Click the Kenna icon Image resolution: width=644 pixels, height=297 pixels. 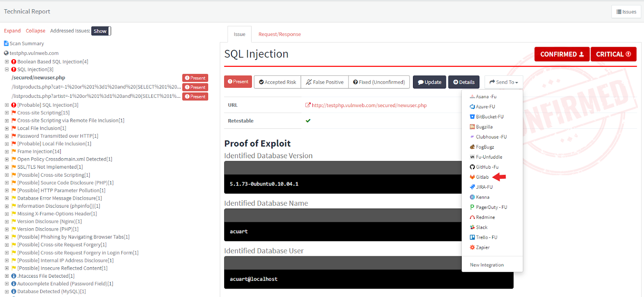472,197
